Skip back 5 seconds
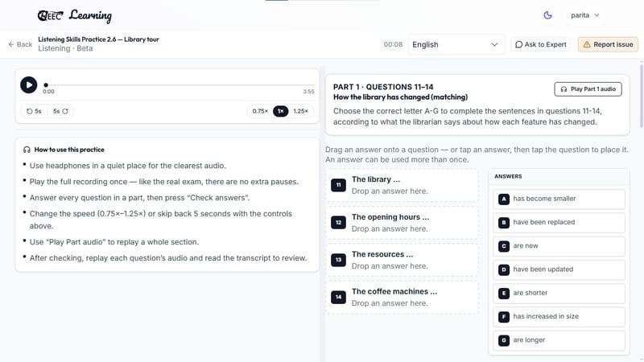 (34, 111)
